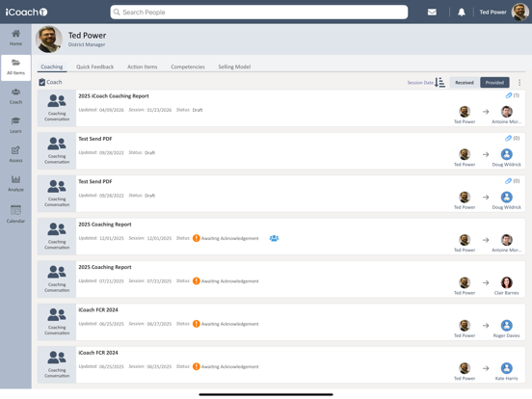Image resolution: width=532 pixels, height=399 pixels.
Task: Open the Coach sidebar section
Action: 15,96
